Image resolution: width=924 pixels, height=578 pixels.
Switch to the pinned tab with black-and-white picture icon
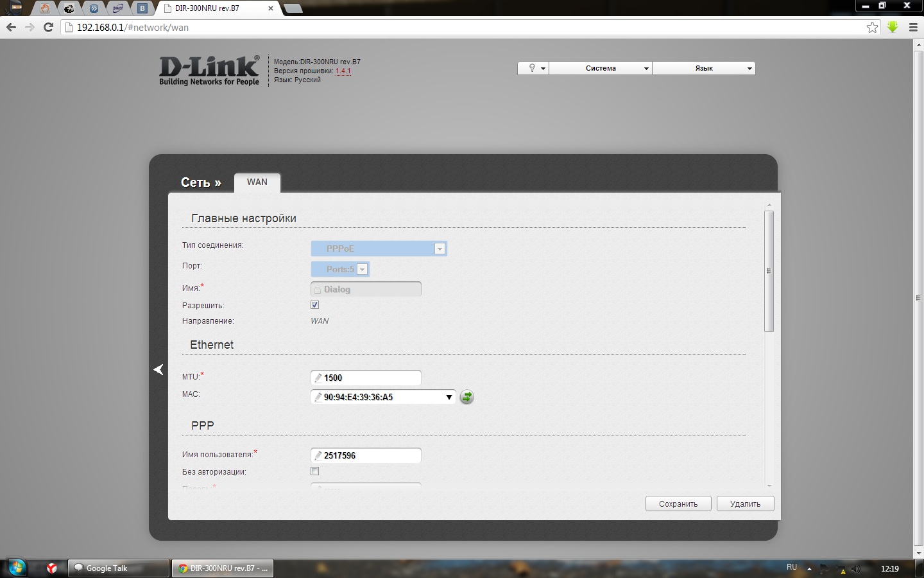(69, 8)
